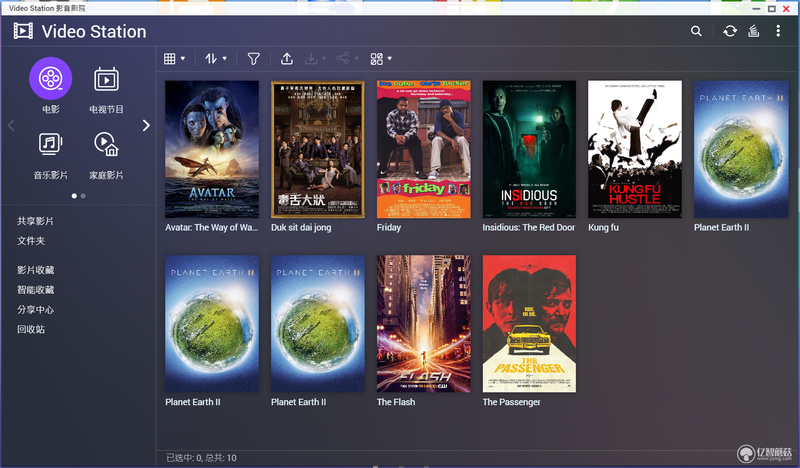This screenshot has width=800, height=468.
Task: Open 回收站 in the sidebar
Action: coord(31,330)
